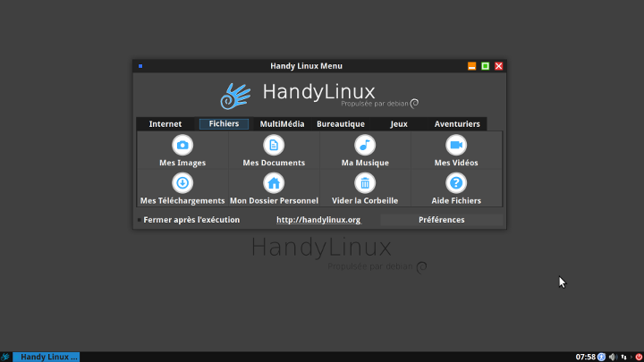Toggle Fermer après l'exécution checkbox
This screenshot has height=362, width=644.
click(x=140, y=220)
